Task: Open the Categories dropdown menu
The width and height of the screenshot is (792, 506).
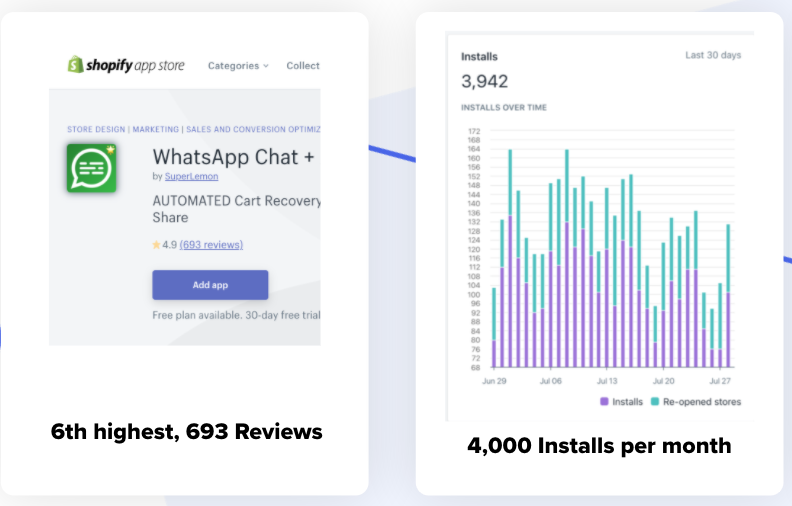Action: click(x=238, y=66)
